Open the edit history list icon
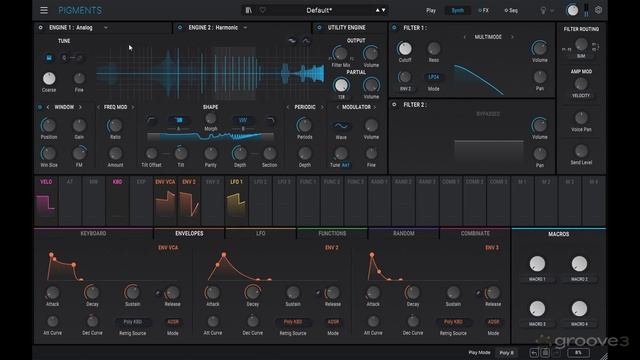640x360 pixels. (545, 353)
